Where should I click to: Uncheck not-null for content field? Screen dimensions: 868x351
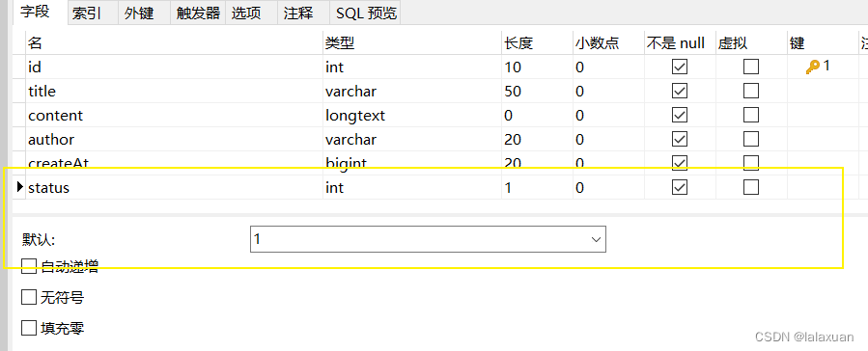[x=679, y=115]
